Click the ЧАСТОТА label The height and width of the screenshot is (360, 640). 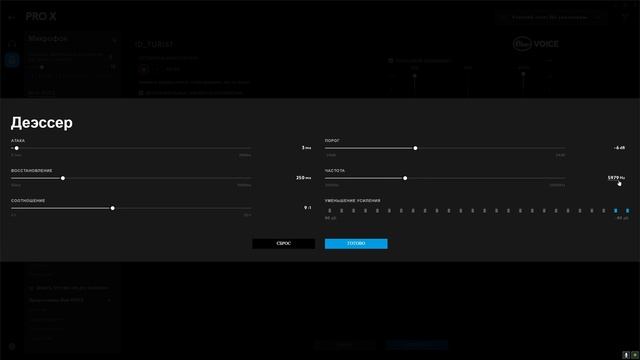coord(335,171)
